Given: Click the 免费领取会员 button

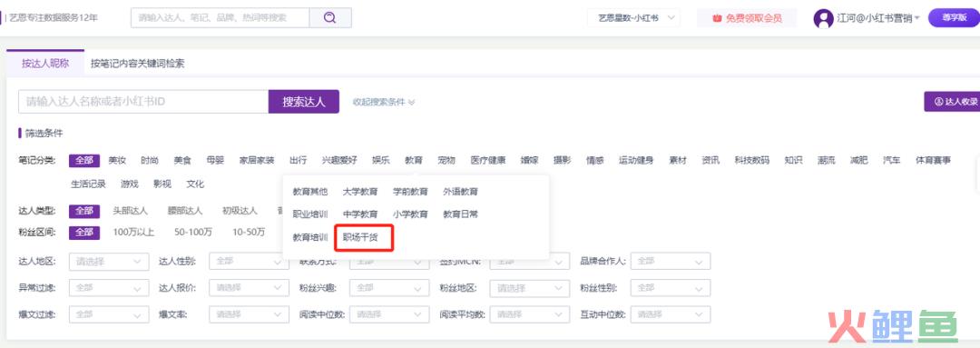Looking at the screenshot, I should pyautogui.click(x=747, y=18).
